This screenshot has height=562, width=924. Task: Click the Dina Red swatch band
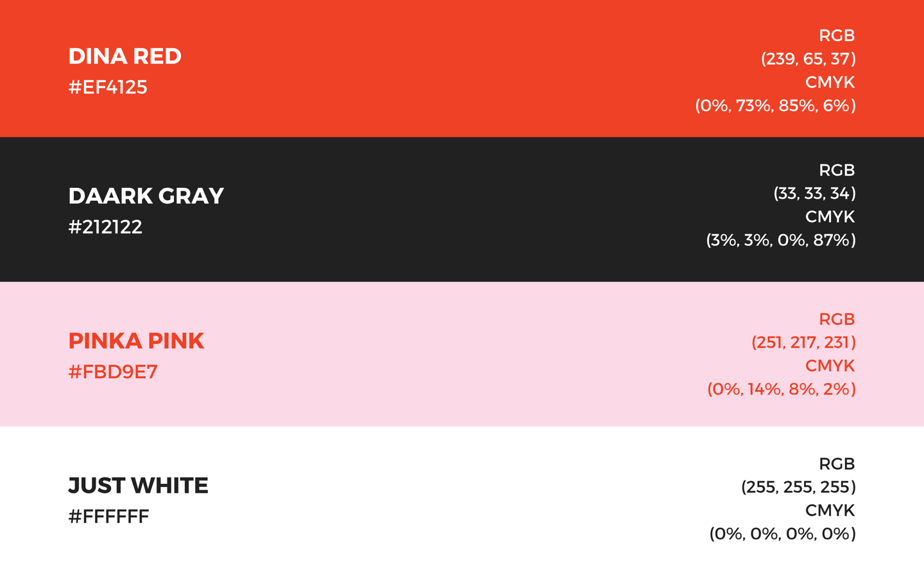click(x=462, y=68)
